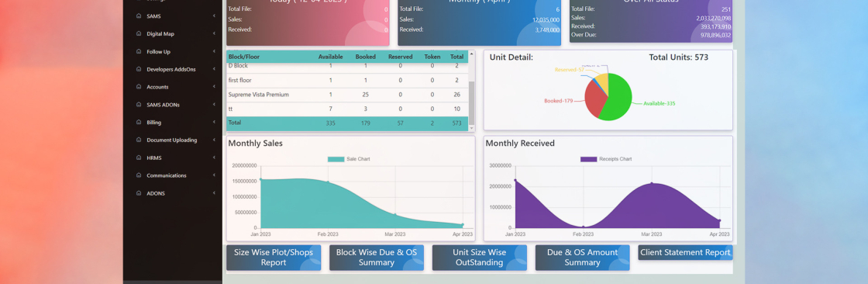868x284 pixels.
Task: Click the Follow Up sidebar icon
Action: pyautogui.click(x=139, y=51)
